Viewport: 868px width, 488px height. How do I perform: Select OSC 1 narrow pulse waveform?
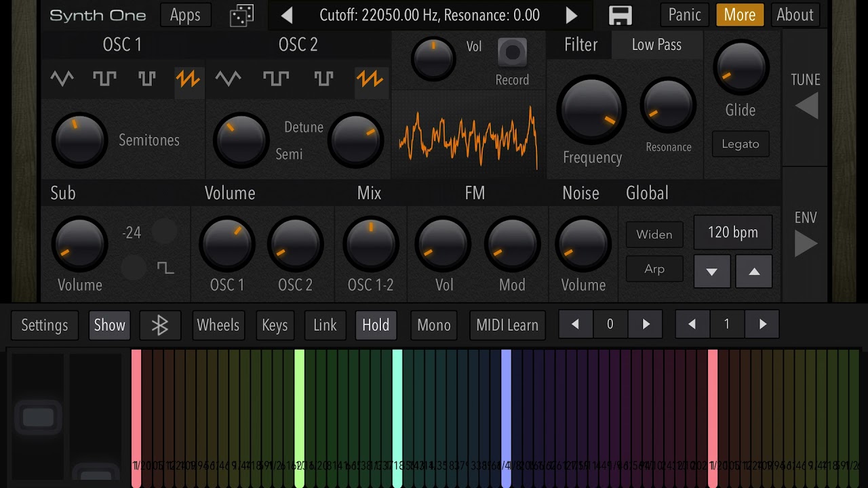147,79
